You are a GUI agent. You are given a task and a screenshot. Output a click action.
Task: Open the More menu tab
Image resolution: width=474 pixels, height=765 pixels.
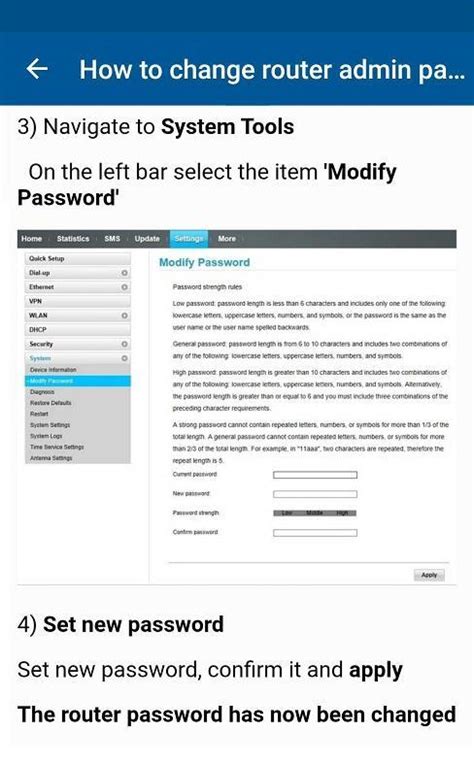[227, 239]
